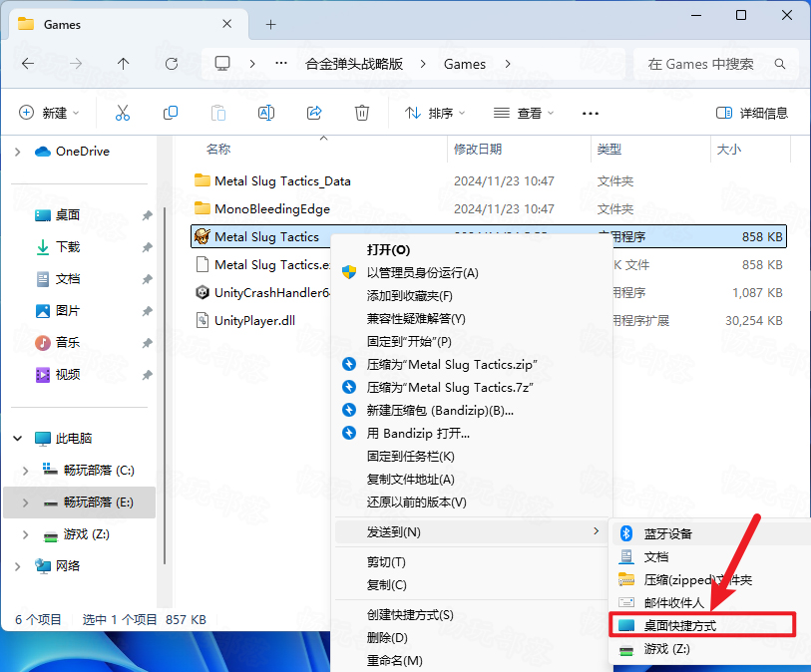This screenshot has width=811, height=672.
Task: Unpin 视频 with its pin icon
Action: [x=148, y=375]
